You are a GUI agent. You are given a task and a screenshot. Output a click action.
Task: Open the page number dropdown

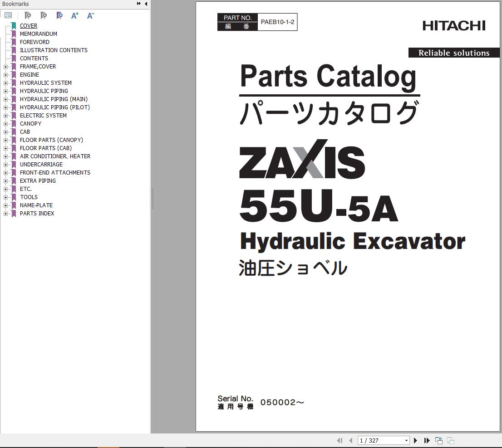tap(406, 440)
